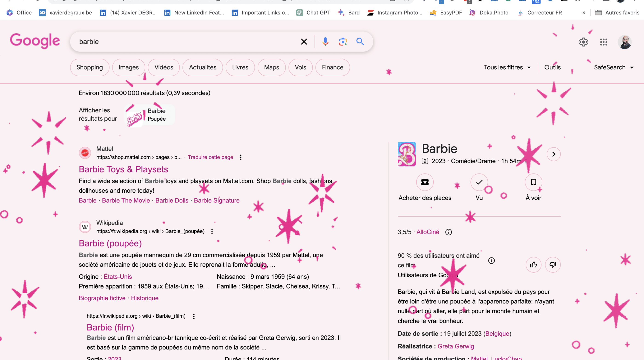Expand the Tous les filtres dropdown

point(507,67)
